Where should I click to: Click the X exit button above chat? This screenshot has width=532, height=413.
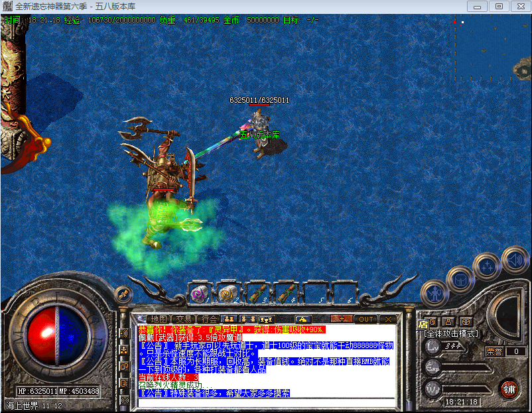point(389,319)
